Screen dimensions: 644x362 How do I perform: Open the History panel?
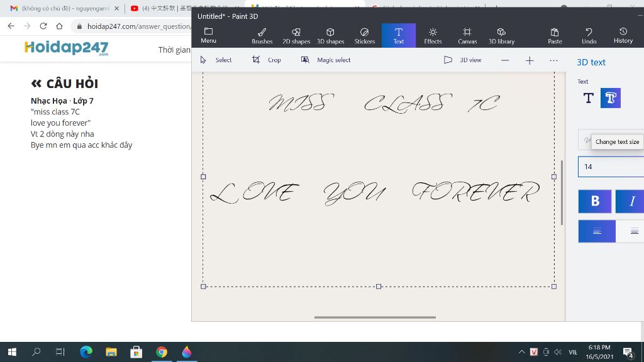(623, 36)
